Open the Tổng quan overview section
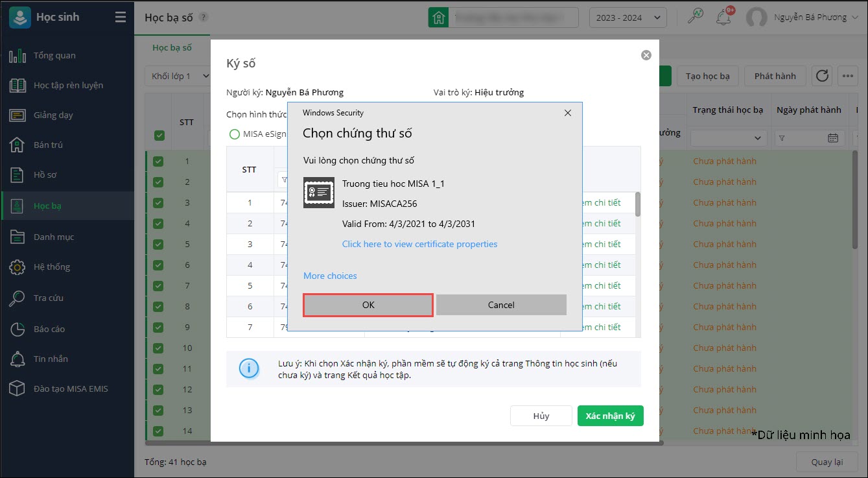 pos(67,56)
